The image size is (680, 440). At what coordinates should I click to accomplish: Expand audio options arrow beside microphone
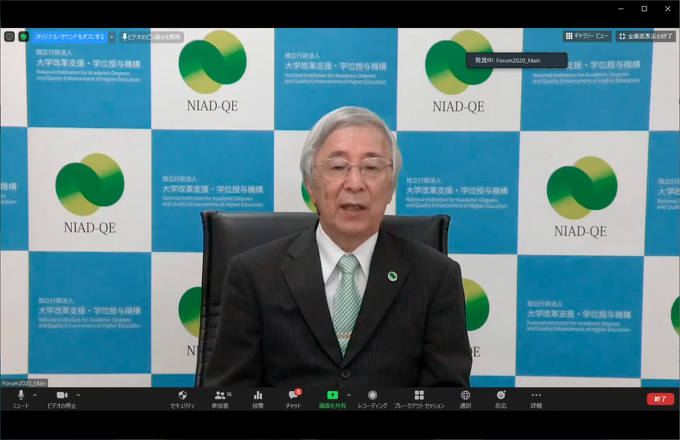tap(35, 395)
